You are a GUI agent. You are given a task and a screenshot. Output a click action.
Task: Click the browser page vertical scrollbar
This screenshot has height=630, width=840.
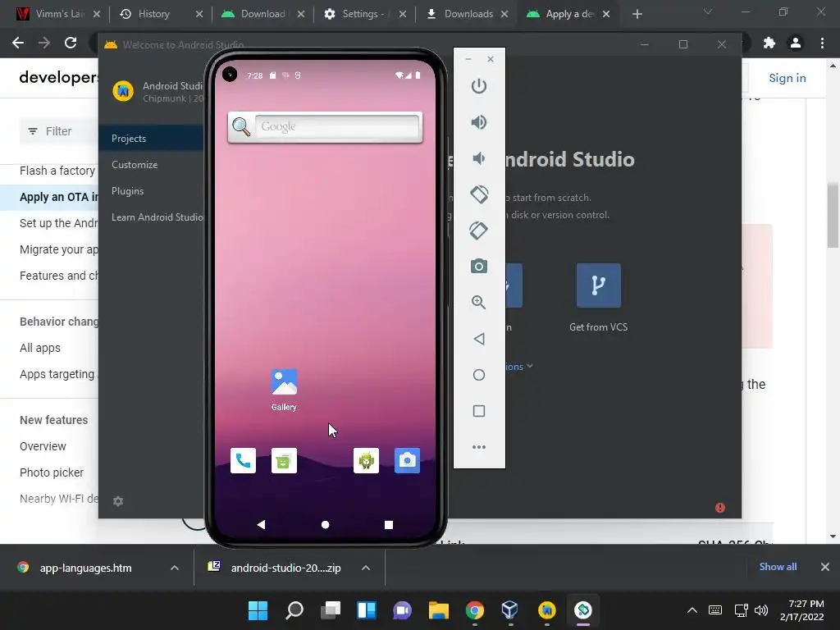[833, 214]
